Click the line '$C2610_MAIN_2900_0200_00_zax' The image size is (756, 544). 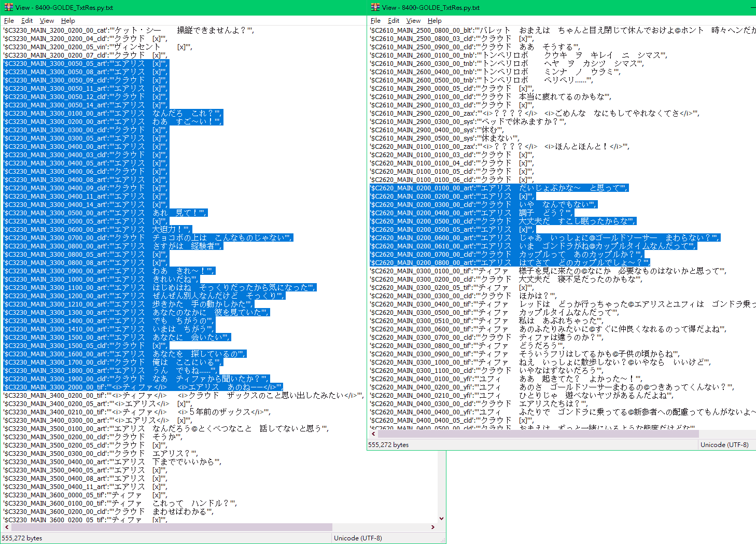[535, 114]
